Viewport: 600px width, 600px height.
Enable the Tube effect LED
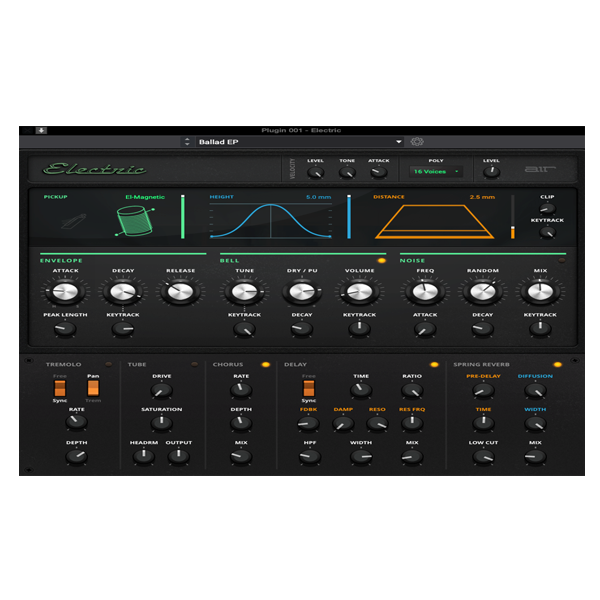tap(194, 364)
